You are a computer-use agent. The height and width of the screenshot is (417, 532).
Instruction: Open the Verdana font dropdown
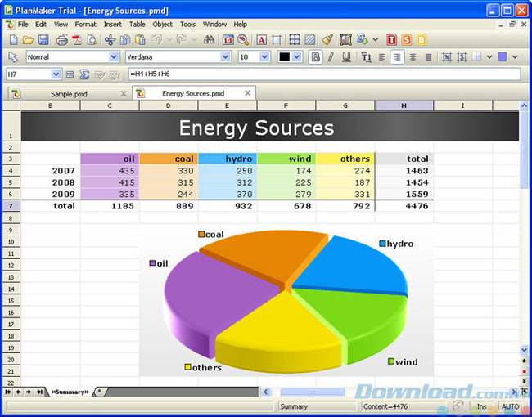[x=225, y=57]
